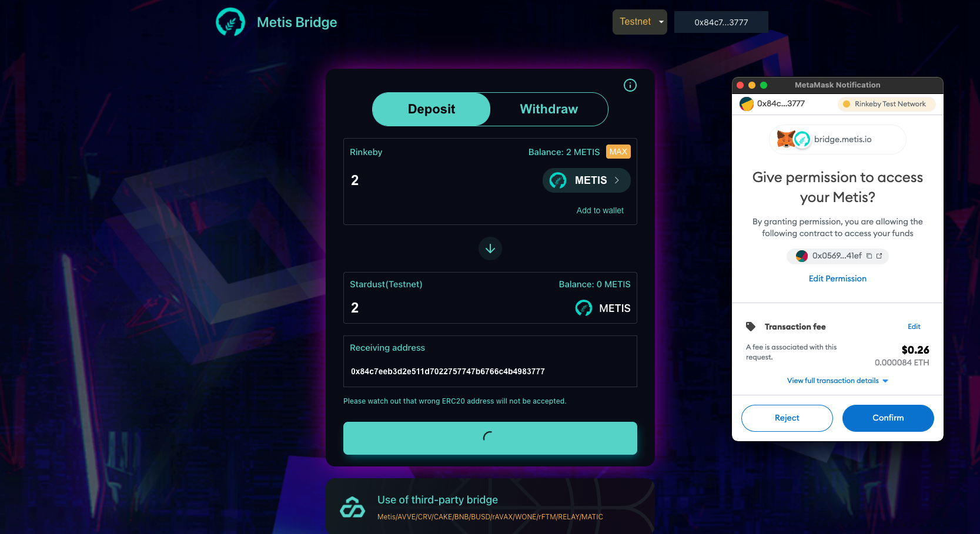Copy contract address 0x0569...41ef icon
This screenshot has width=980, height=534.
[869, 256]
